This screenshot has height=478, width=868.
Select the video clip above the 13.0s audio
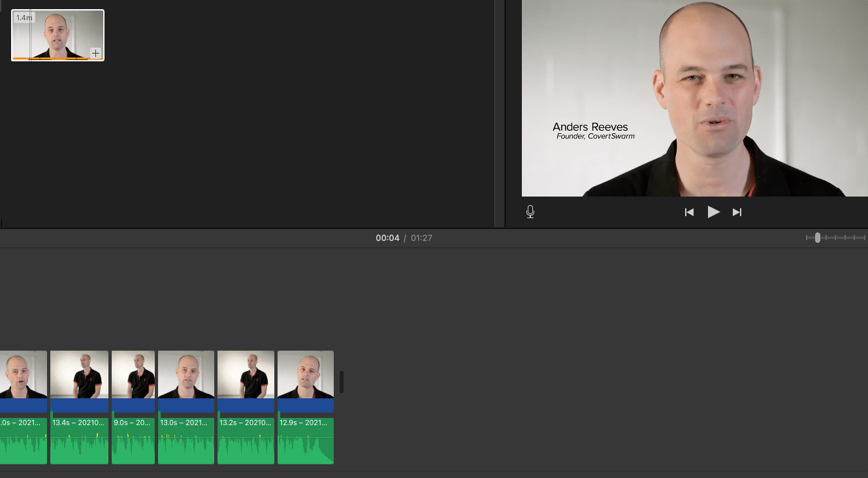coord(186,375)
